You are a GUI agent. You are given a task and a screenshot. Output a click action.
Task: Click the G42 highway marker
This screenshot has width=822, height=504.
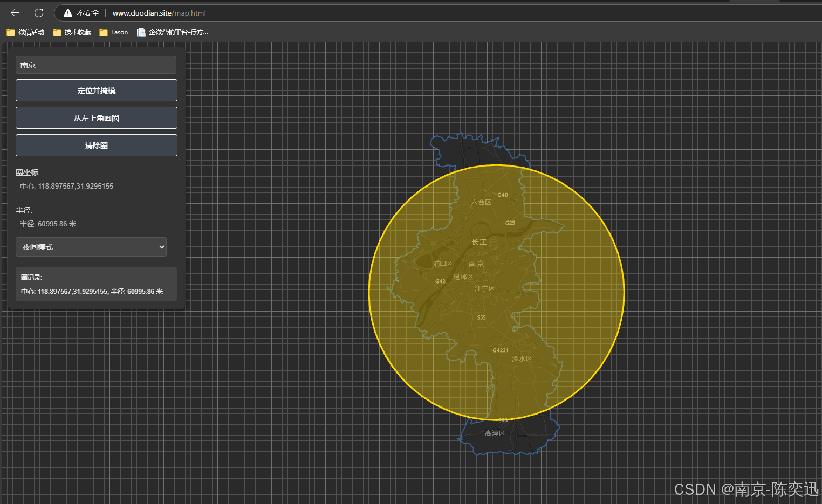[440, 281]
